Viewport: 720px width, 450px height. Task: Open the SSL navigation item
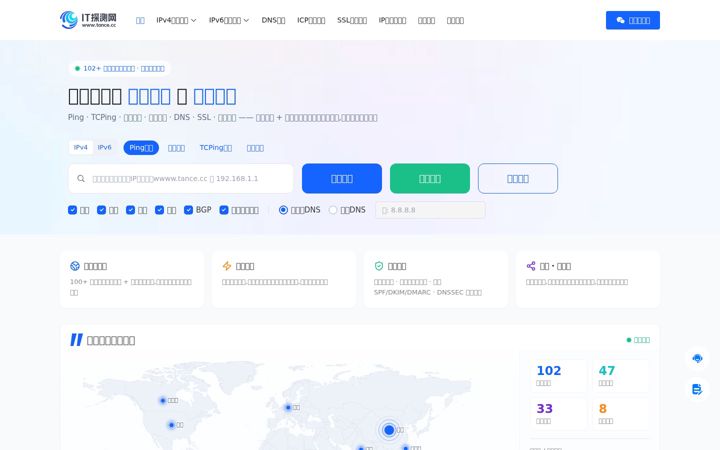[352, 20]
